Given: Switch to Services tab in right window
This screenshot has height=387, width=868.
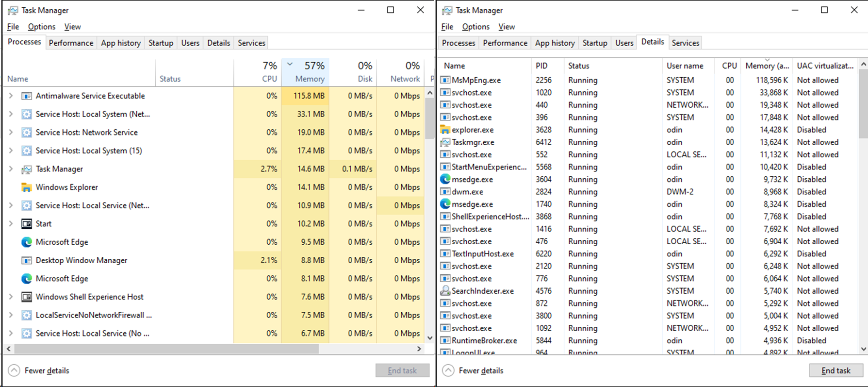Looking at the screenshot, I should pos(685,43).
